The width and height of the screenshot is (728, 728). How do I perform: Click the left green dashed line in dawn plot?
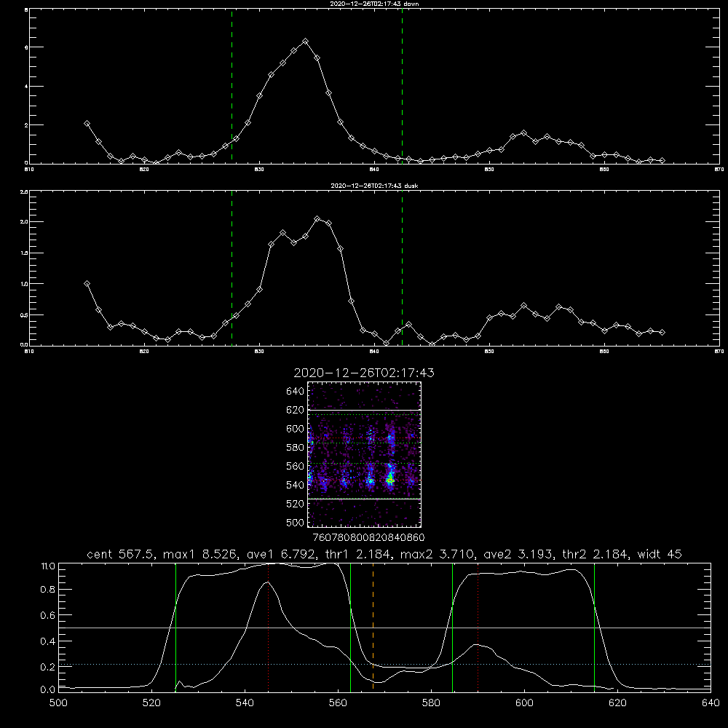[x=232, y=86]
